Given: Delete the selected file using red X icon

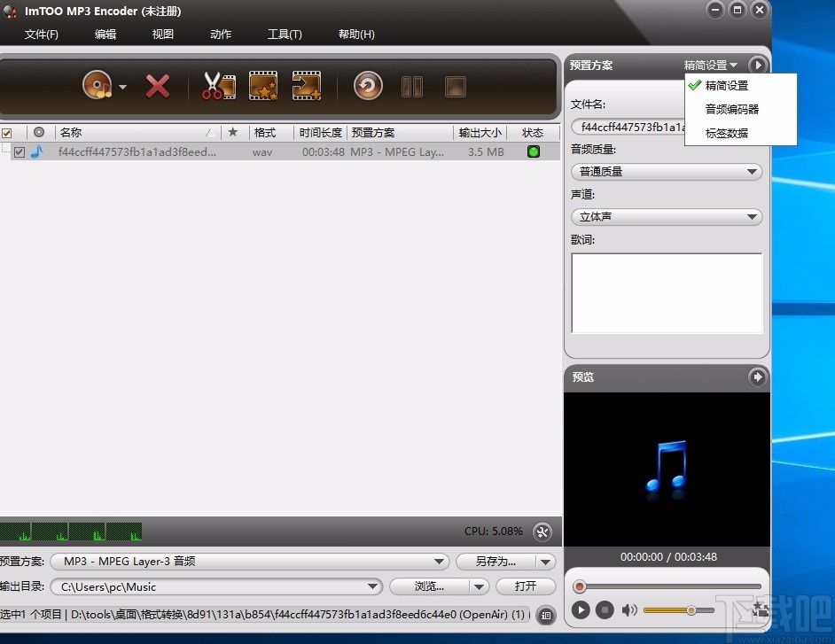Looking at the screenshot, I should pos(158,86).
